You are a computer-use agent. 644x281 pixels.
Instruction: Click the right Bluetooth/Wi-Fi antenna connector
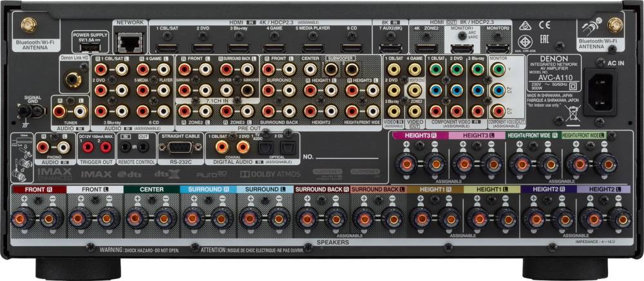point(612,26)
